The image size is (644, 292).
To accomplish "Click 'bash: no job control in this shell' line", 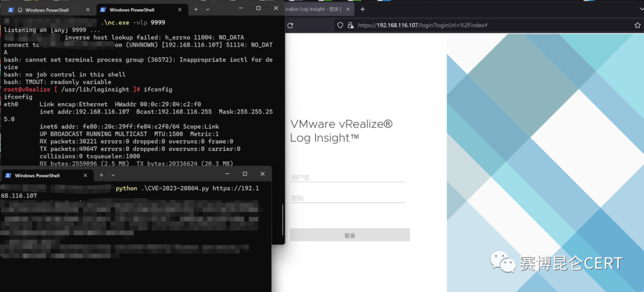I will (x=64, y=75).
